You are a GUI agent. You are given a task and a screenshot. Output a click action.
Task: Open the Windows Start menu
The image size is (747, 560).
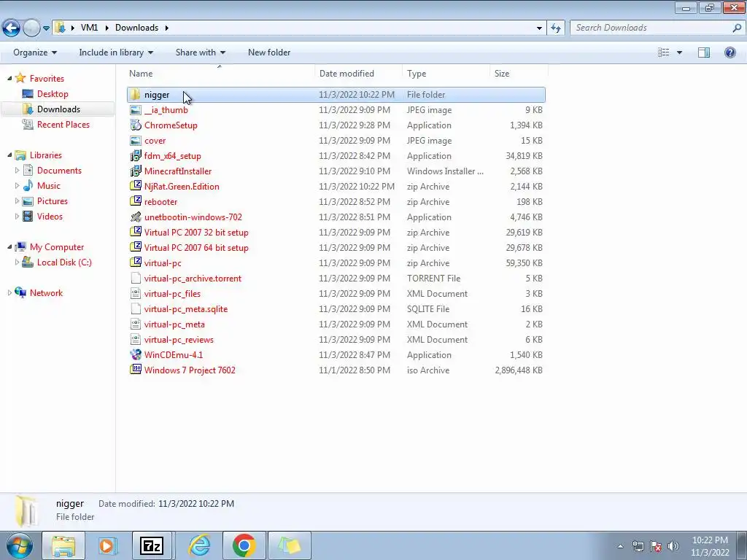click(18, 545)
